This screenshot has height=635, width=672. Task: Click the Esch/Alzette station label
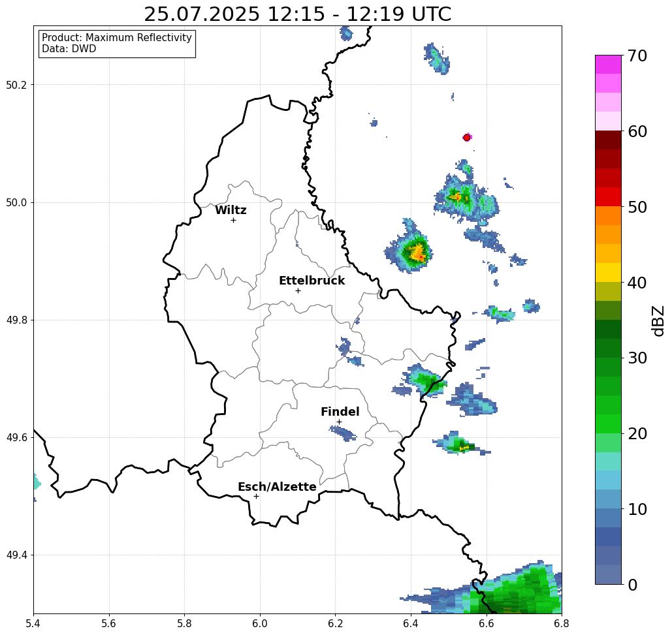[277, 487]
